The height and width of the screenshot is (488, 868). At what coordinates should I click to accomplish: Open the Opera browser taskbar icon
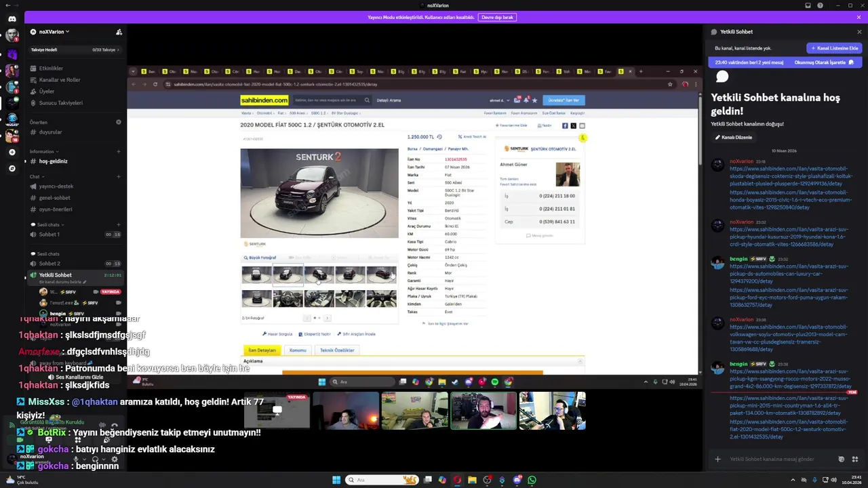[457, 480]
